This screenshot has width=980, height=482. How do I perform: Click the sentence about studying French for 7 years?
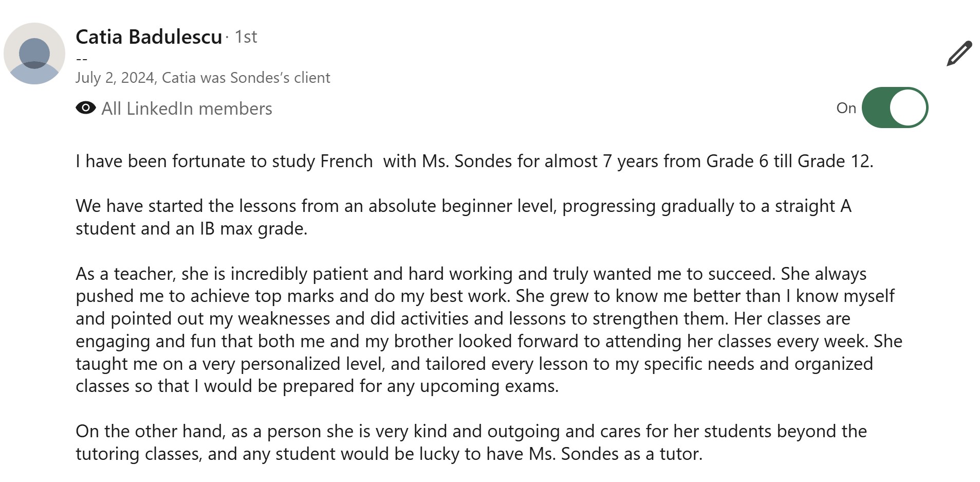coord(474,162)
